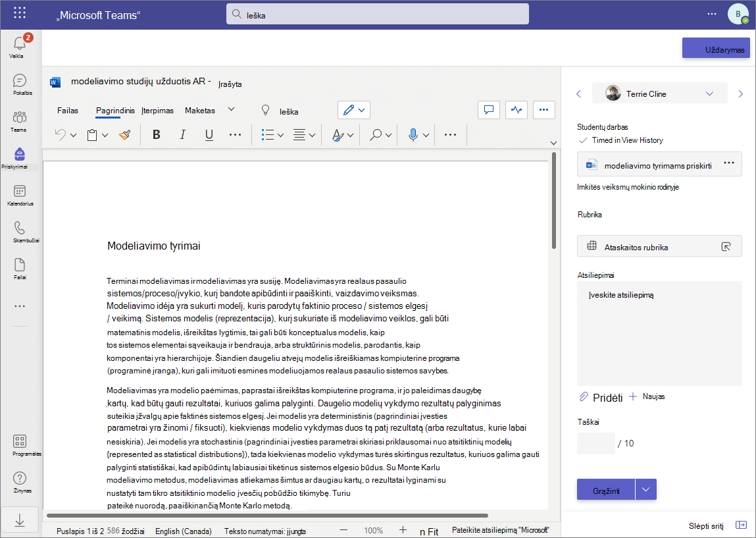Image resolution: width=756 pixels, height=538 pixels.
Task: Open the Kalendorius calendar icon
Action: 20,191
